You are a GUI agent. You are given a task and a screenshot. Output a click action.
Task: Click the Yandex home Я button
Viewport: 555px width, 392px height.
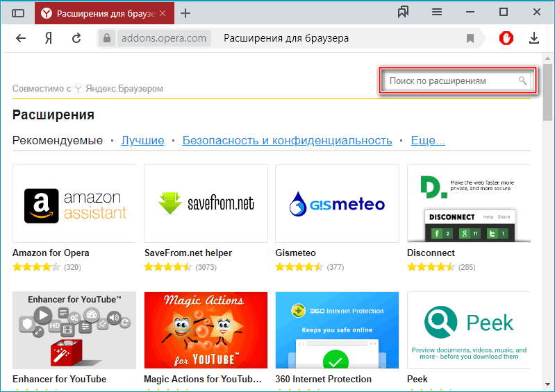tap(49, 39)
